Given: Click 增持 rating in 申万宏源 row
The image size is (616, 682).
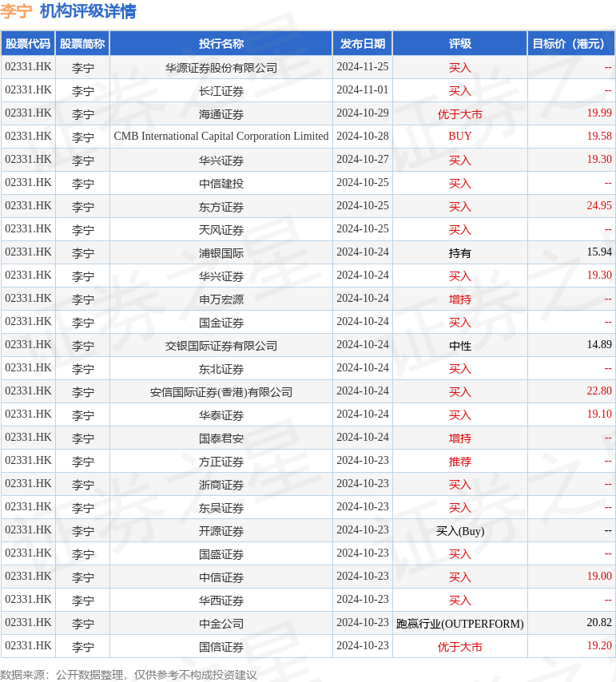Looking at the screenshot, I should coord(460,299).
